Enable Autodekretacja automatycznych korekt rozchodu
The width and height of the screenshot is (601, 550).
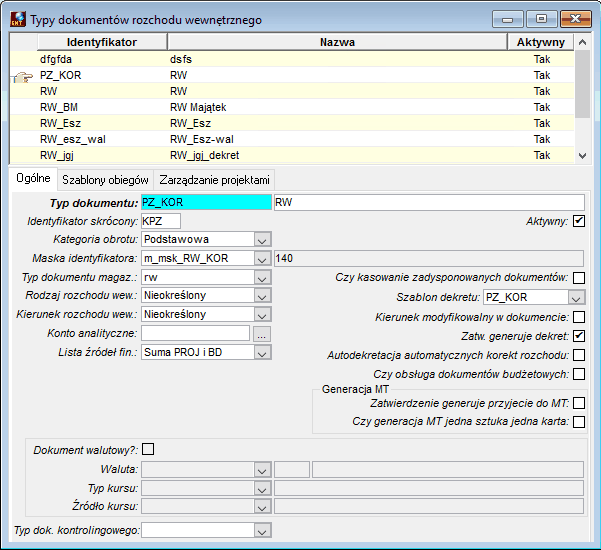(x=579, y=355)
